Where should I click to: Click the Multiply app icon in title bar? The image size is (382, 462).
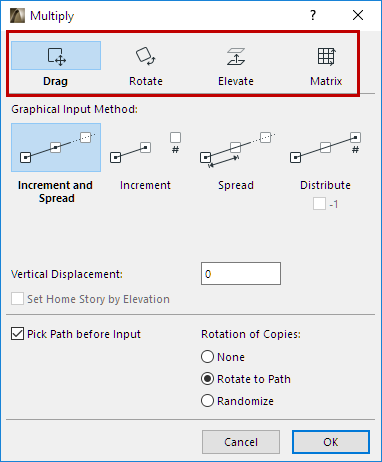[x=17, y=16]
